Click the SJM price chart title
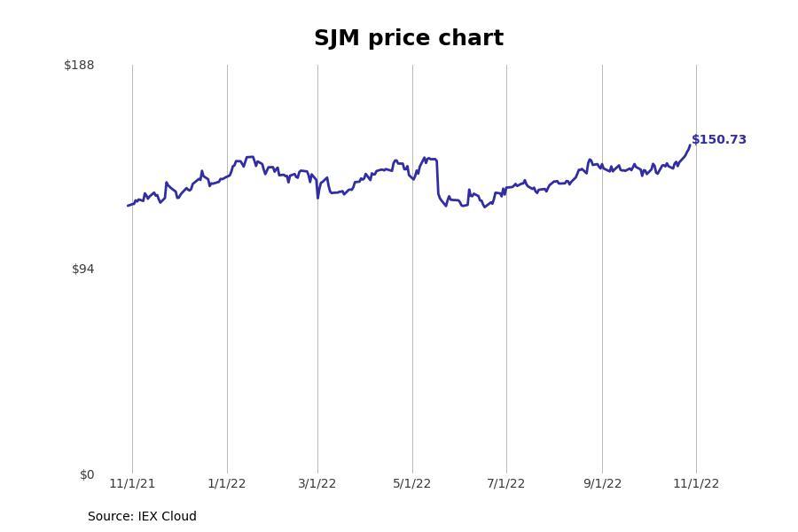 click(x=409, y=38)
